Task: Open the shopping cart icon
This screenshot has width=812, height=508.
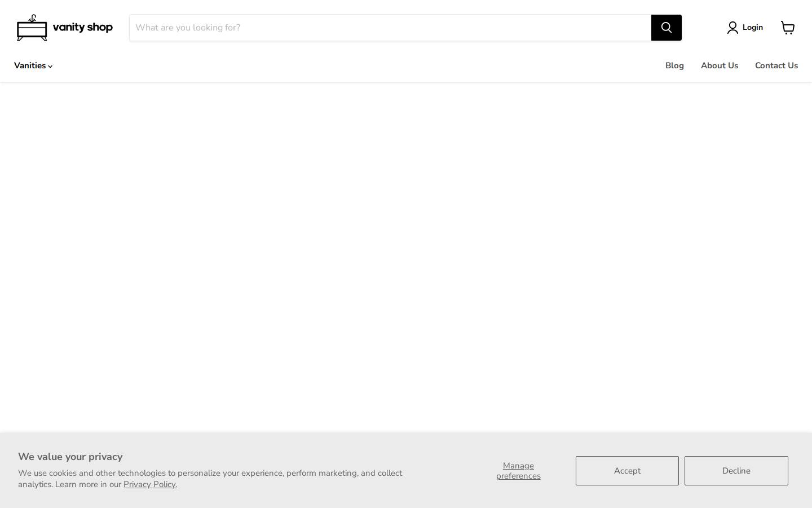Action: (x=788, y=28)
